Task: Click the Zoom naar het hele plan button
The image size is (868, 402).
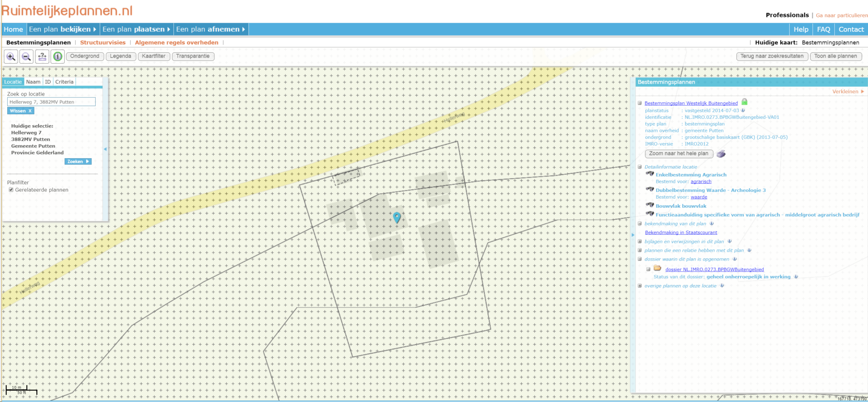Action: click(679, 154)
